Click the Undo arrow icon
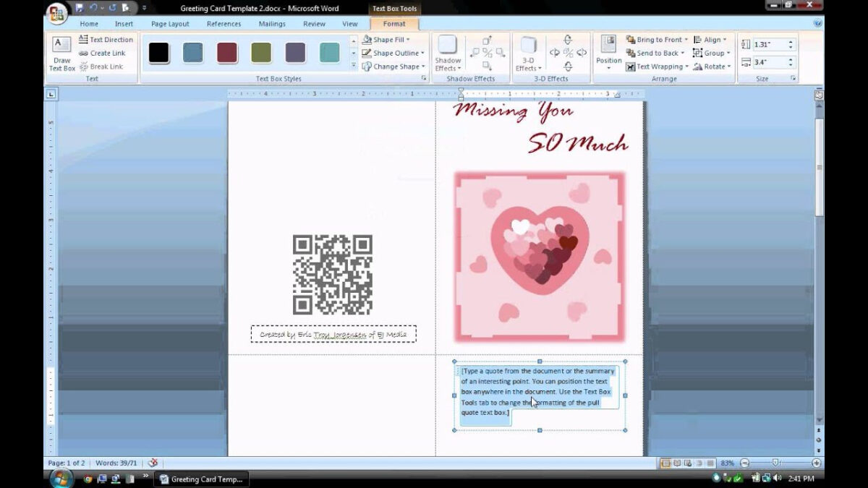Screen dimensions: 868x488 (x=94, y=8)
